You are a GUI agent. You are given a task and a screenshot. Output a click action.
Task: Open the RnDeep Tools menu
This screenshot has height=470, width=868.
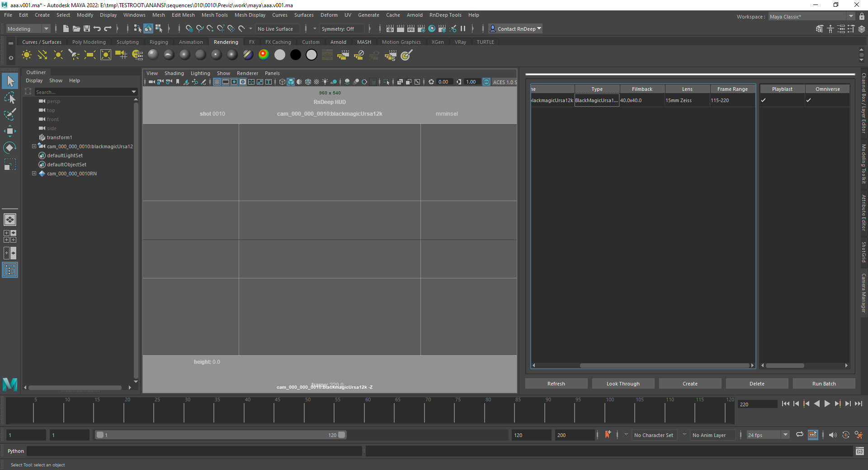point(445,15)
